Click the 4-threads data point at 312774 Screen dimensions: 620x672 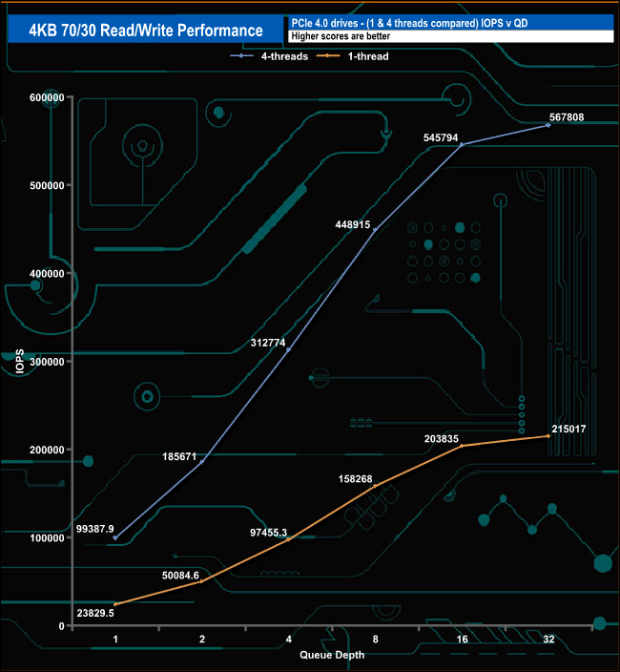[289, 349]
